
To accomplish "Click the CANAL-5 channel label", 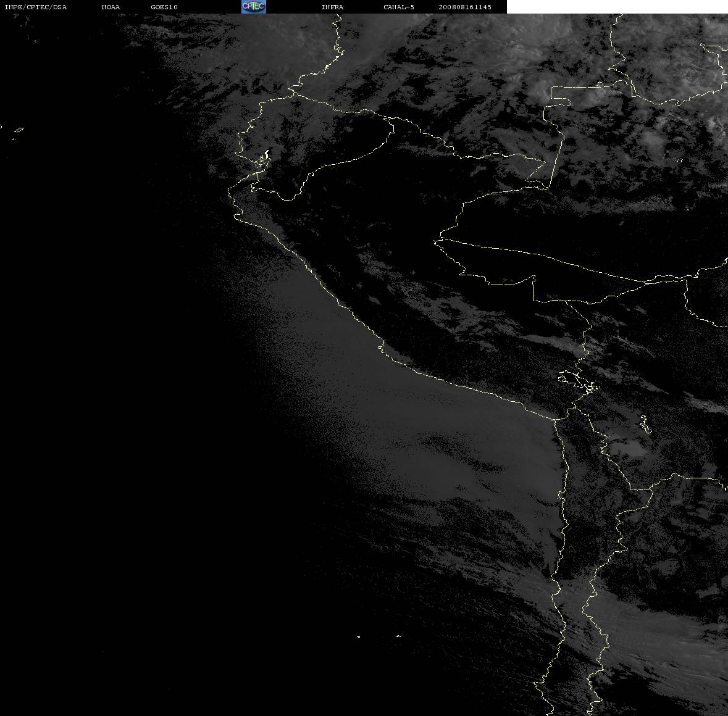I will pos(399,7).
